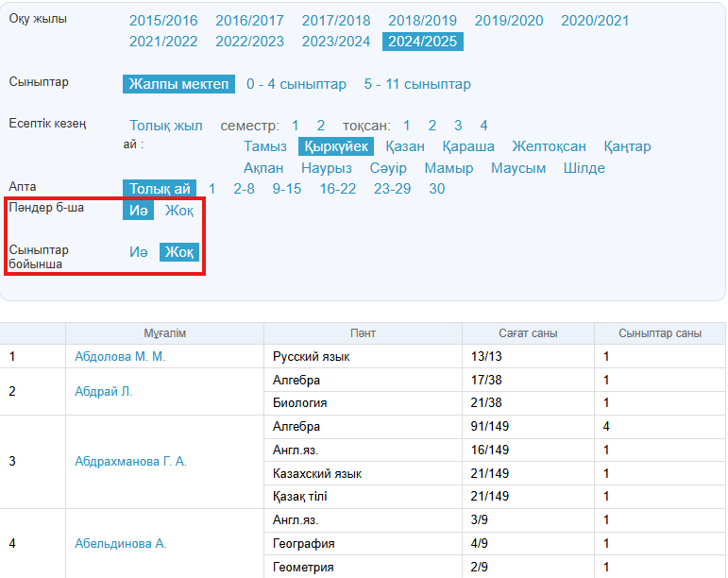The width and height of the screenshot is (728, 578).
Task: Set Пәндер б-ша to Жоқ
Action: (x=179, y=211)
